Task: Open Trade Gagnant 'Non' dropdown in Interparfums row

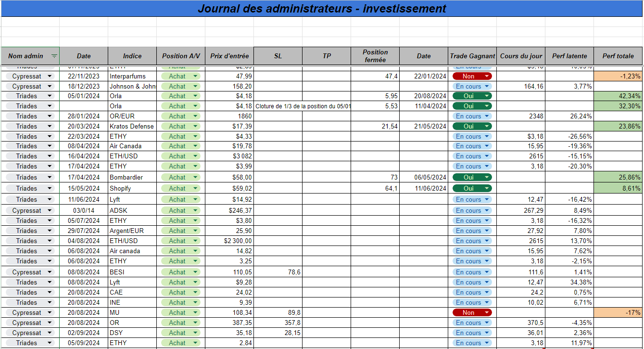Action: pyautogui.click(x=487, y=76)
